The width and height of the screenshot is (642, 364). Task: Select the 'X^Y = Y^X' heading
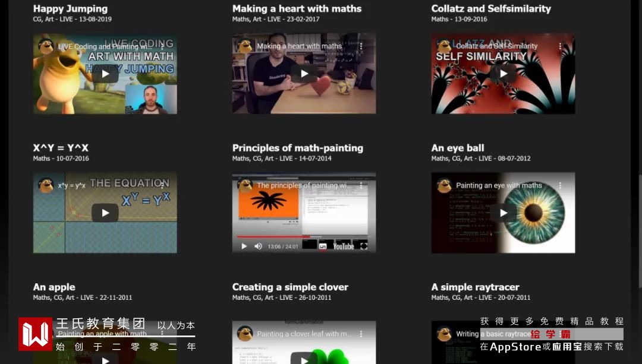(x=61, y=148)
